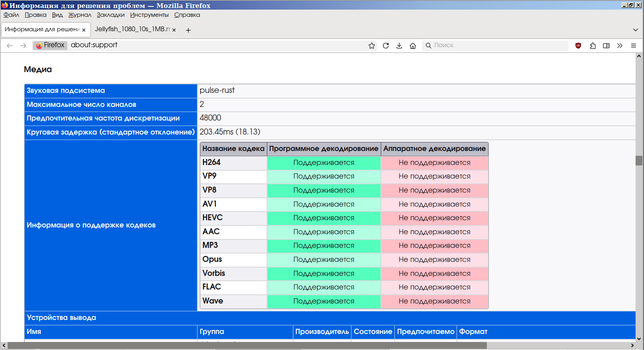Open the Инструменты menu
Image resolution: width=644 pixels, height=350 pixels.
149,15
